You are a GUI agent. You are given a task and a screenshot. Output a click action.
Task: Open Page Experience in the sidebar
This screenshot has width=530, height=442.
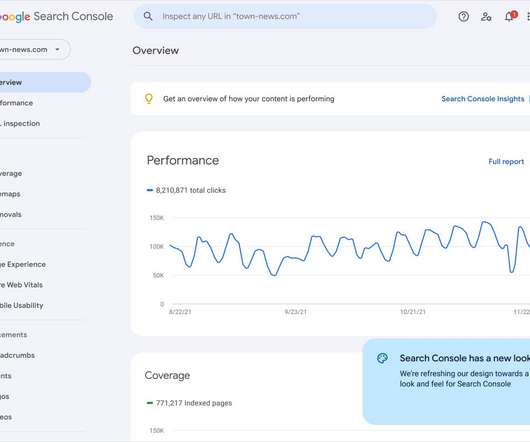point(23,264)
